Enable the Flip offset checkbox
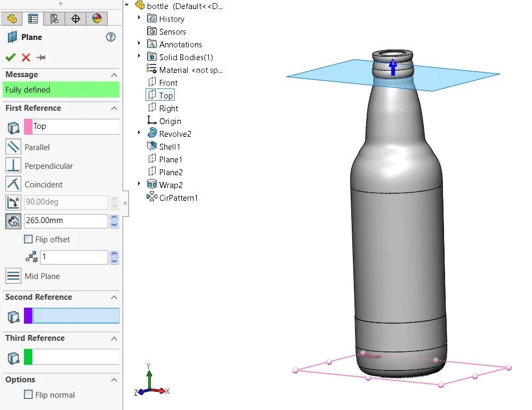The image size is (532, 410). [28, 239]
